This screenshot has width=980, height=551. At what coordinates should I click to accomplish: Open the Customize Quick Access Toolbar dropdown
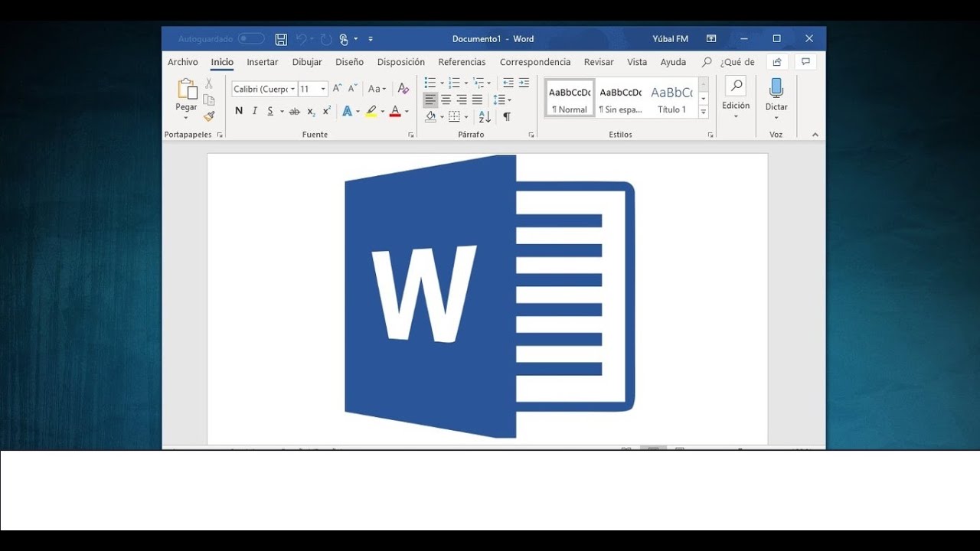click(371, 39)
